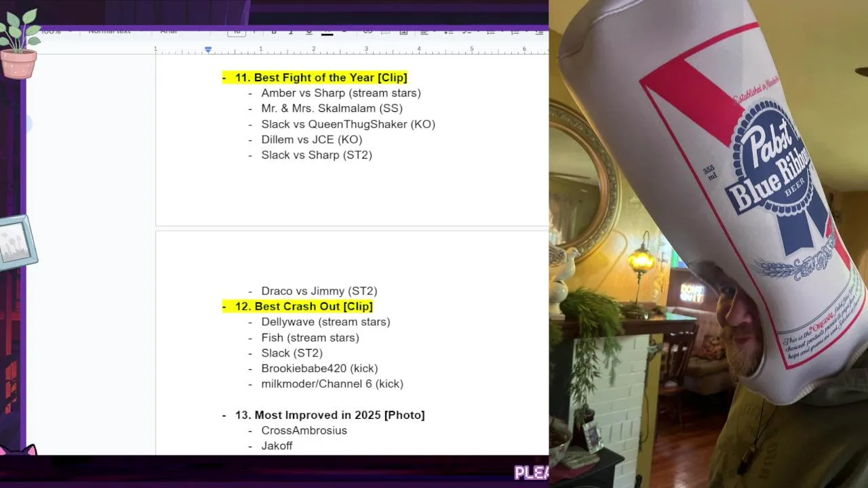Screen dimensions: 868x488
Task: Click the heading 11. Best Fight of the Year
Action: coord(321,77)
